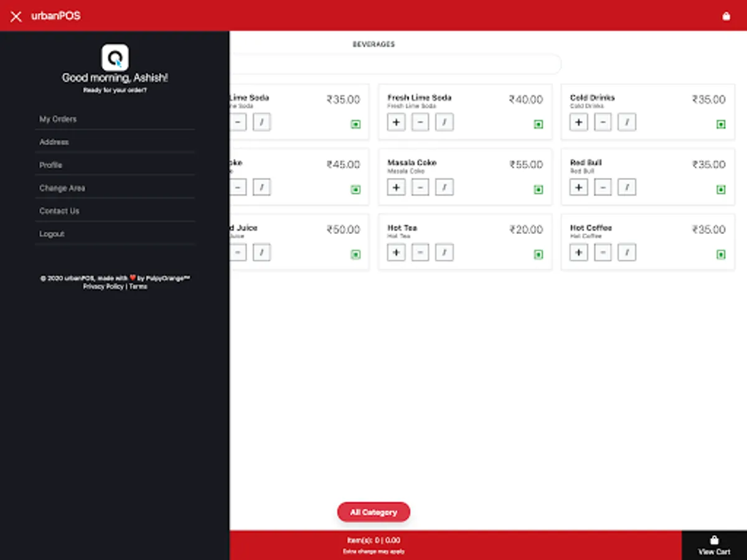Image resolution: width=747 pixels, height=560 pixels.
Task: Click the BEVERAGES category heading
Action: coord(374,44)
